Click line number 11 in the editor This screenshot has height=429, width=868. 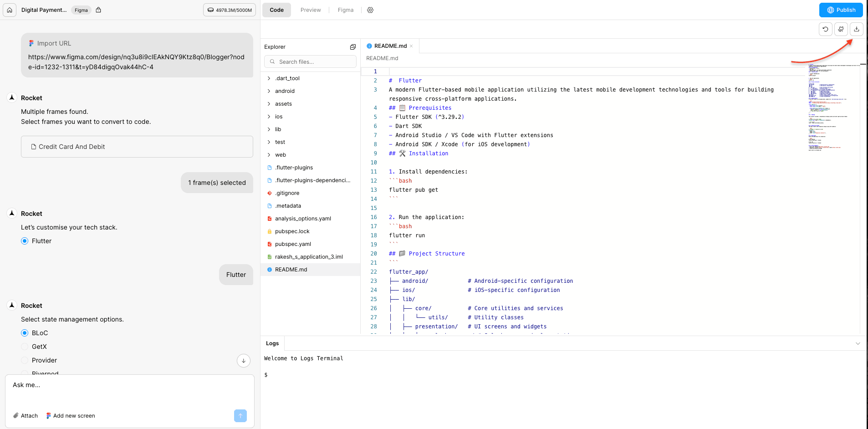coord(374,172)
